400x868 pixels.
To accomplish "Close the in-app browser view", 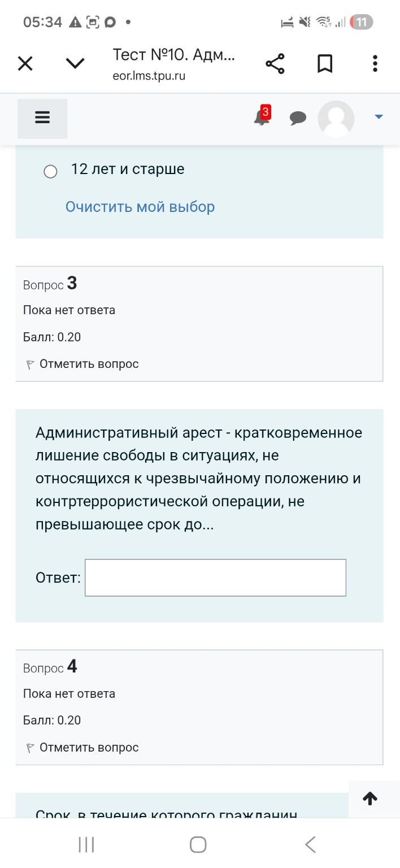I will 25,63.
